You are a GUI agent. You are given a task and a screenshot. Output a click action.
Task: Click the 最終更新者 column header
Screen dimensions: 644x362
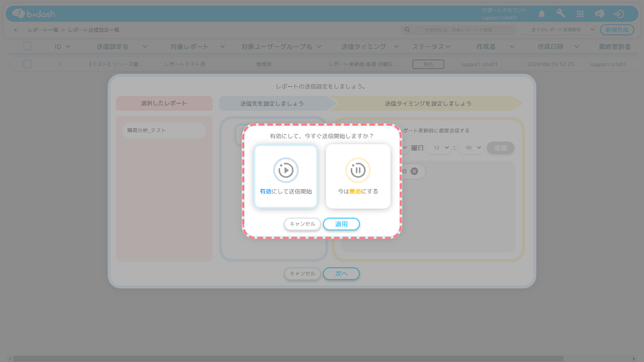click(615, 47)
